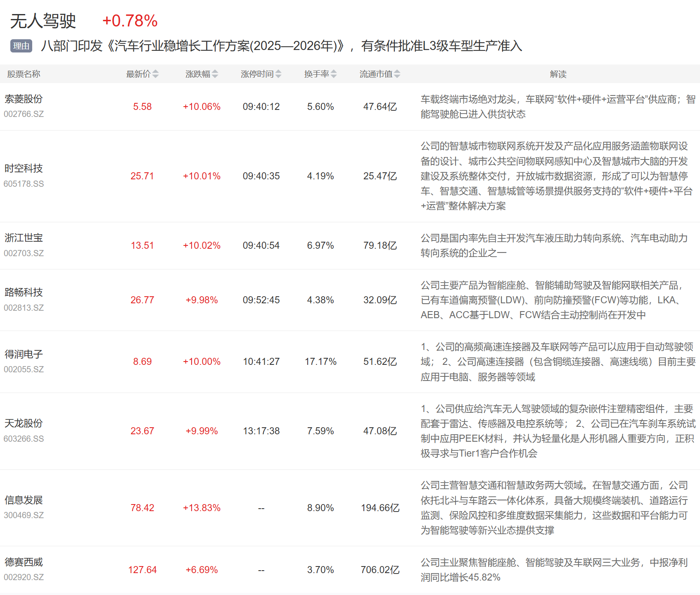
Task: Click the 理由 tag badge
Action: [x=21, y=46]
